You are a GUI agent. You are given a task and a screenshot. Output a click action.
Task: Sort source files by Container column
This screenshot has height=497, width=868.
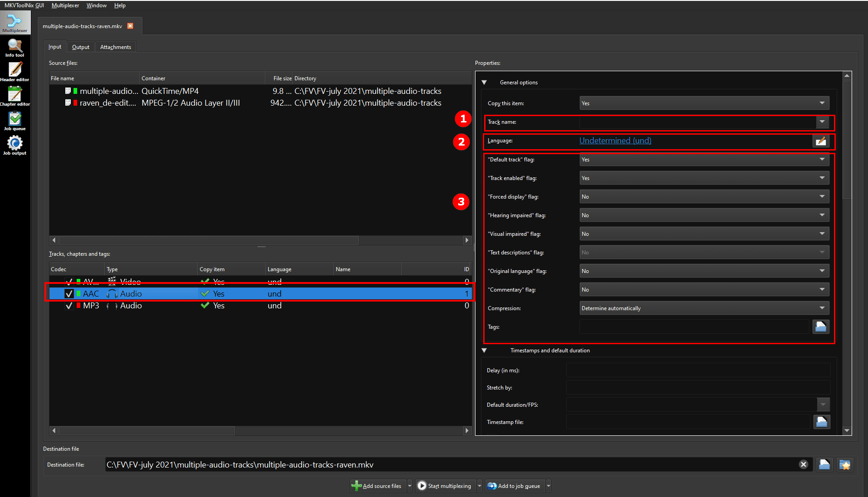(x=202, y=78)
